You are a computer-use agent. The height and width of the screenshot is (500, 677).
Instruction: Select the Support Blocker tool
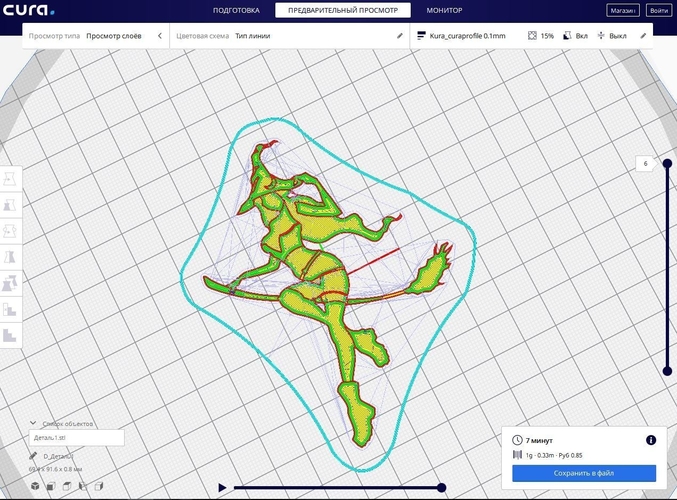pos(9,309)
